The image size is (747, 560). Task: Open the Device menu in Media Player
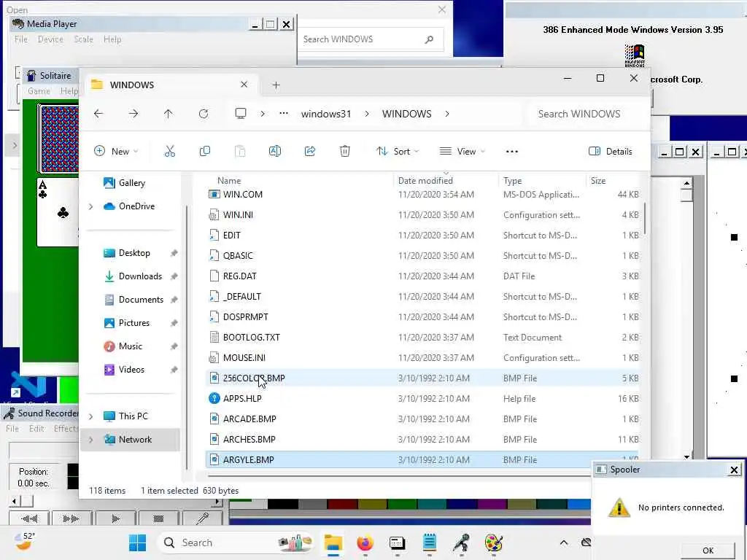point(50,39)
